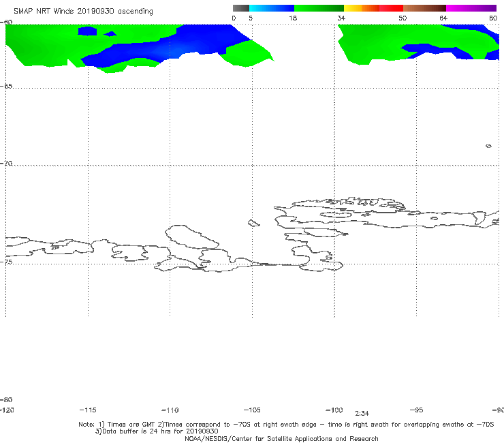Click the -95 longitude axis label
Viewport: 504px width, 443px height.
click(417, 410)
